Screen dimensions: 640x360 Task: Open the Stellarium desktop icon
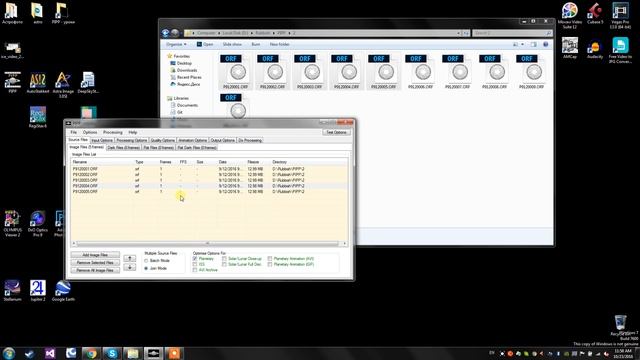[12, 290]
